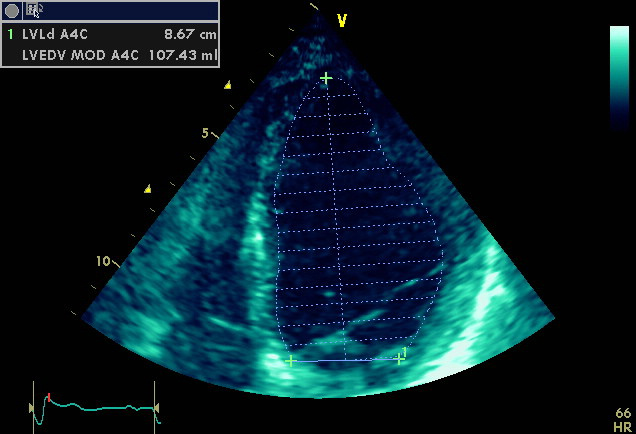Click the gray circle button in measurement panel
Image resolution: width=636 pixels, height=434 pixels.
12,11
